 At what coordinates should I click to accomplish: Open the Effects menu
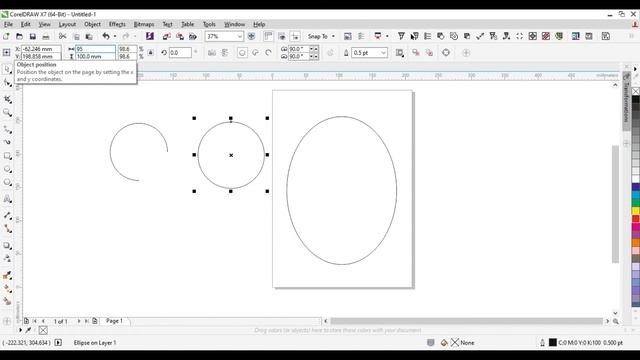point(117,24)
